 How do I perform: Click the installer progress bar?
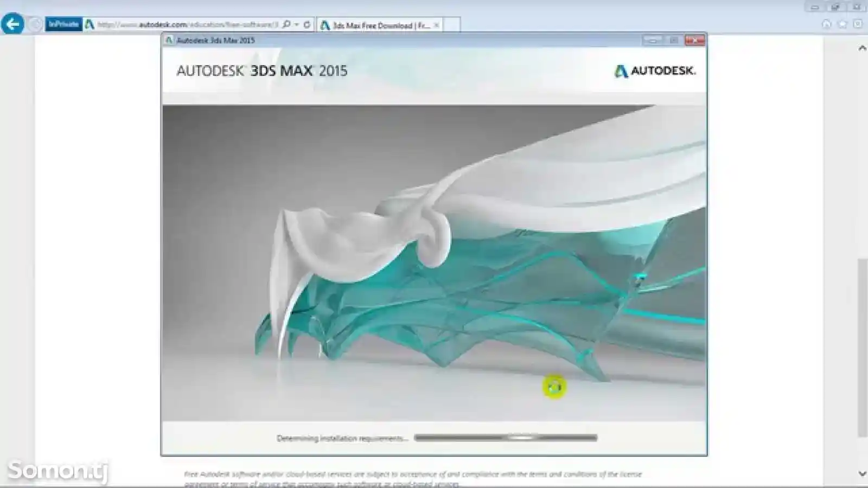click(506, 438)
